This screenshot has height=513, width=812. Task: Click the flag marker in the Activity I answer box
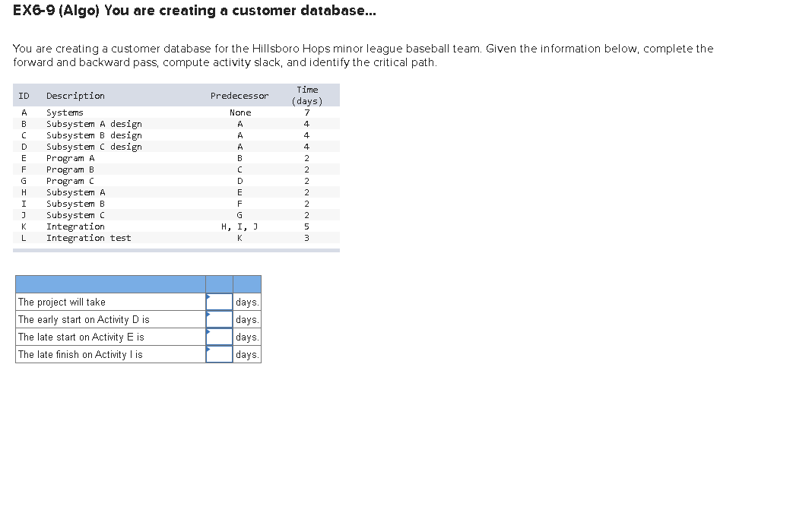click(208, 350)
